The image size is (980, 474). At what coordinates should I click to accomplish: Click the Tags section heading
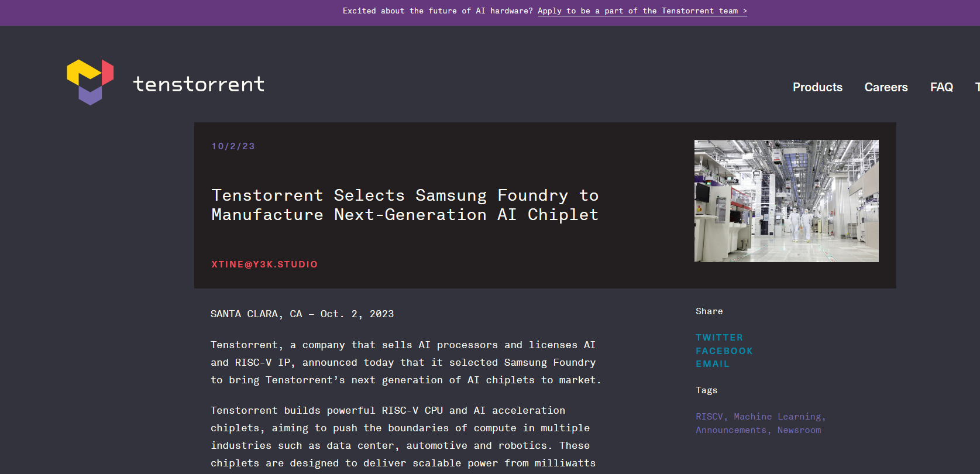click(706, 390)
